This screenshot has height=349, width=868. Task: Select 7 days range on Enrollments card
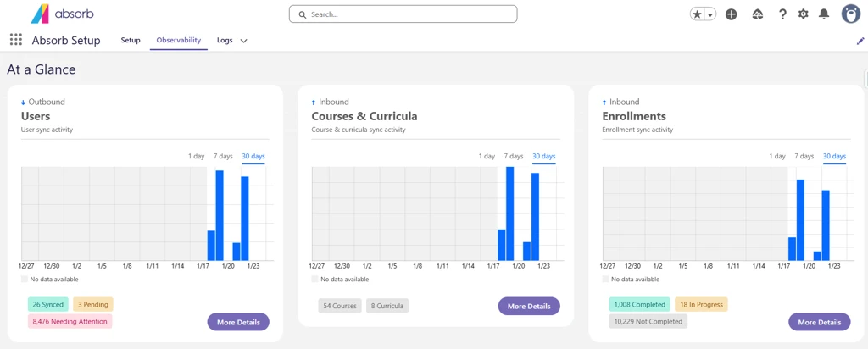[804, 157]
